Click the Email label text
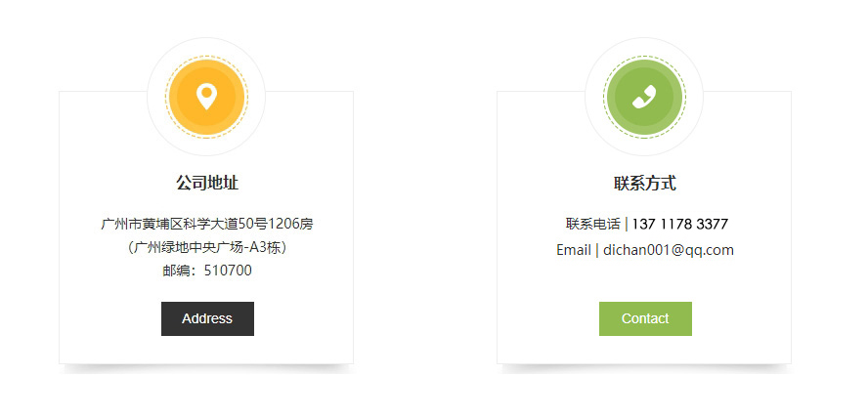Viewport: 868px width, 418px height. [574, 250]
